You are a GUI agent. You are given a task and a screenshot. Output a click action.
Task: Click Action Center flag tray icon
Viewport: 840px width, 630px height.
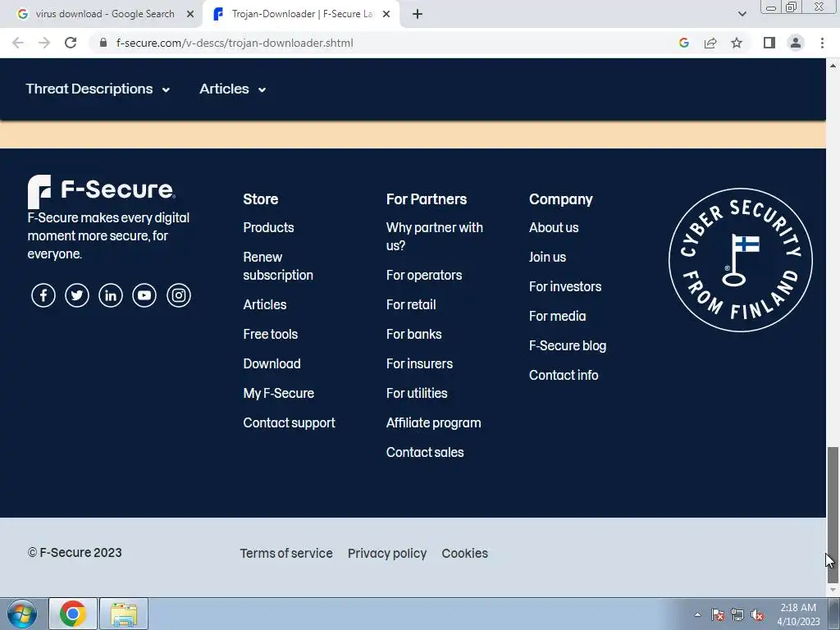718,614
